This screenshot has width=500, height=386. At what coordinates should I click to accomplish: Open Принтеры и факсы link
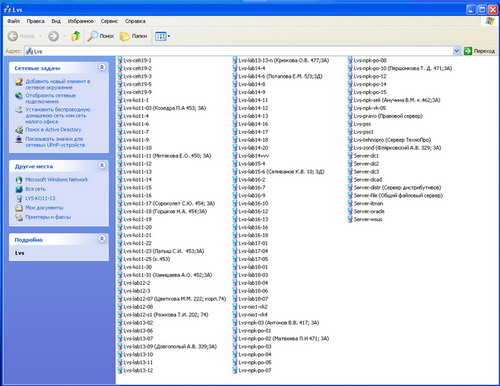point(48,217)
